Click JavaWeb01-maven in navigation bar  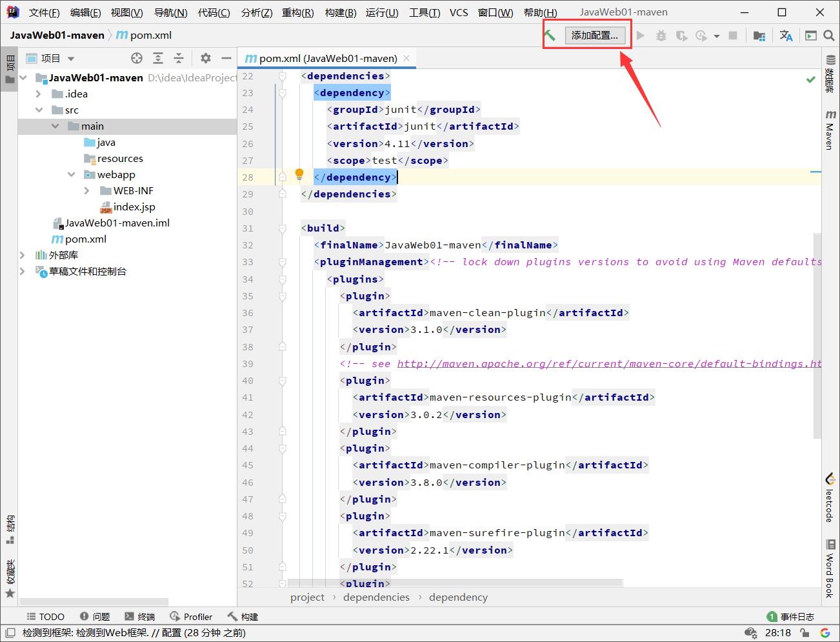[x=57, y=35]
